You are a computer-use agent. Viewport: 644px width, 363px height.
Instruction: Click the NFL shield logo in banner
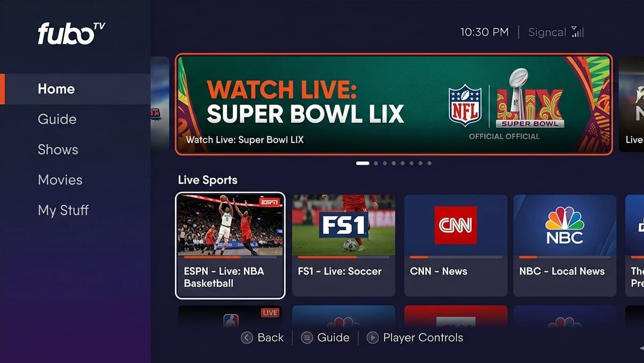[465, 105]
